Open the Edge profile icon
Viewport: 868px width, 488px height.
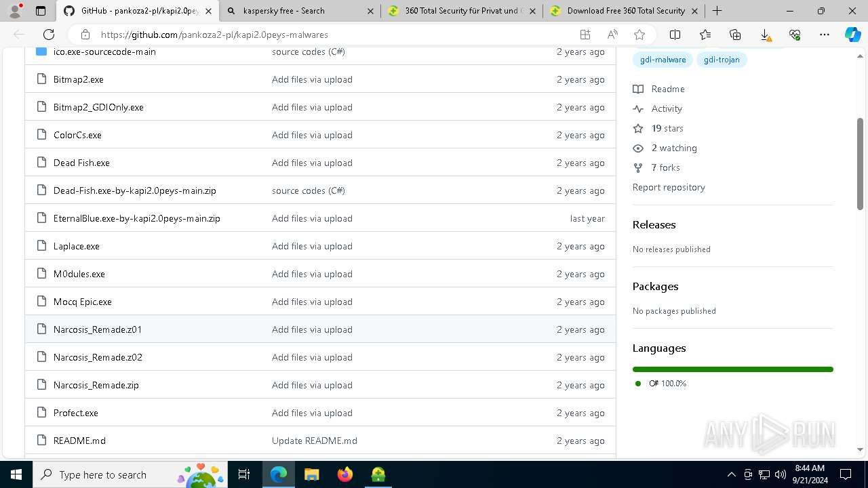coord(15,11)
